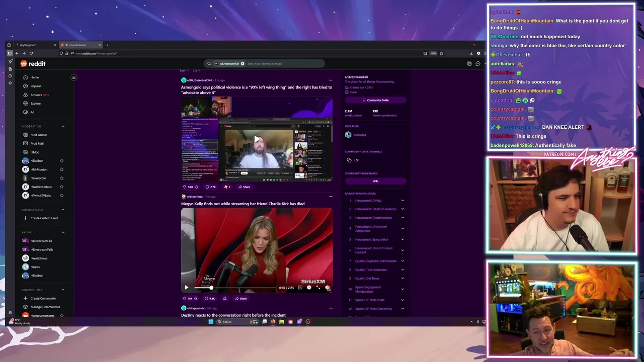The image size is (644, 362).
Task: Open Home in the Reddit sidebar
Action: (35, 77)
